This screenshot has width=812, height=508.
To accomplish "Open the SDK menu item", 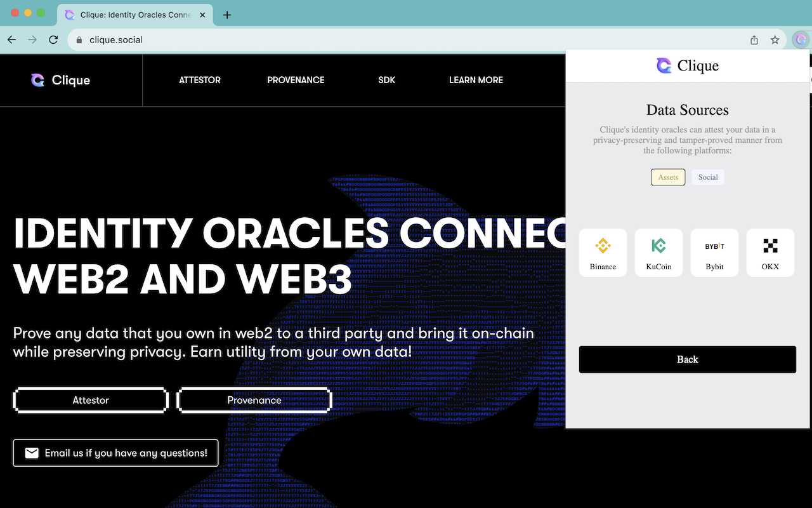I will [x=386, y=80].
